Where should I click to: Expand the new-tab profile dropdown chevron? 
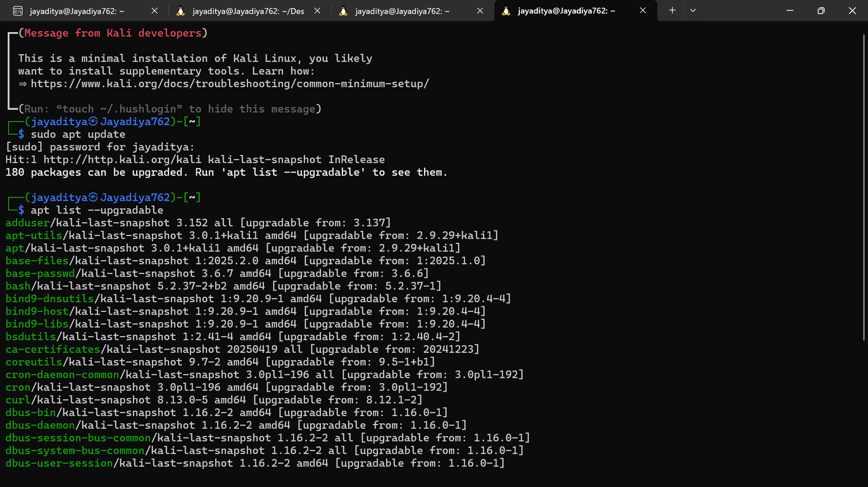point(693,10)
